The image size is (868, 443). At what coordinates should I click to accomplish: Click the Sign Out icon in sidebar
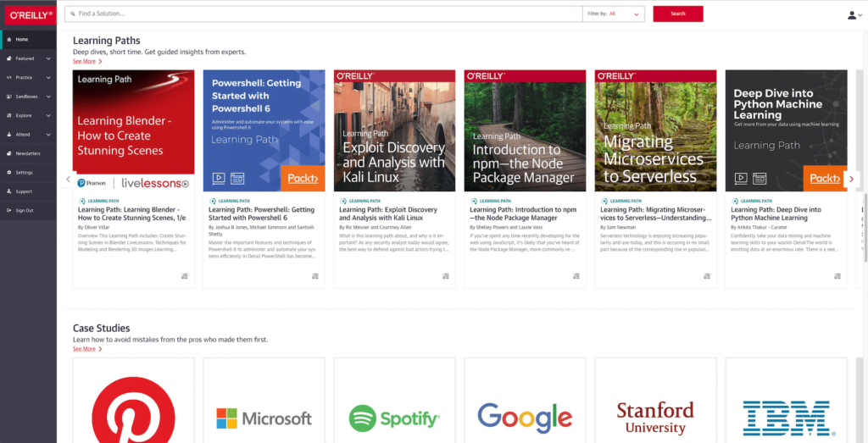(8, 210)
